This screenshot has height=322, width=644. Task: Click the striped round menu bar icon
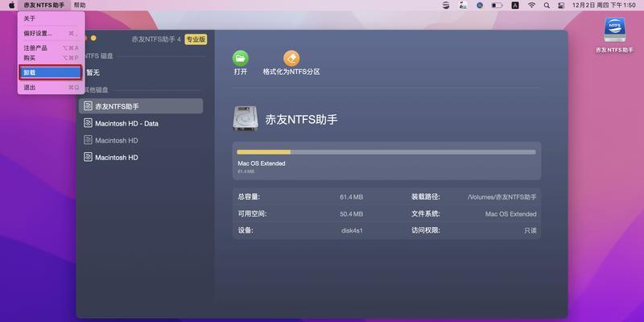point(446,6)
